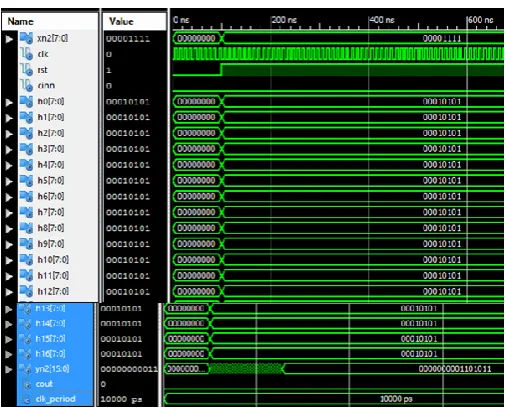Expand the yn2[15:0] output bus
The height and width of the screenshot is (408, 505).
(x=9, y=369)
